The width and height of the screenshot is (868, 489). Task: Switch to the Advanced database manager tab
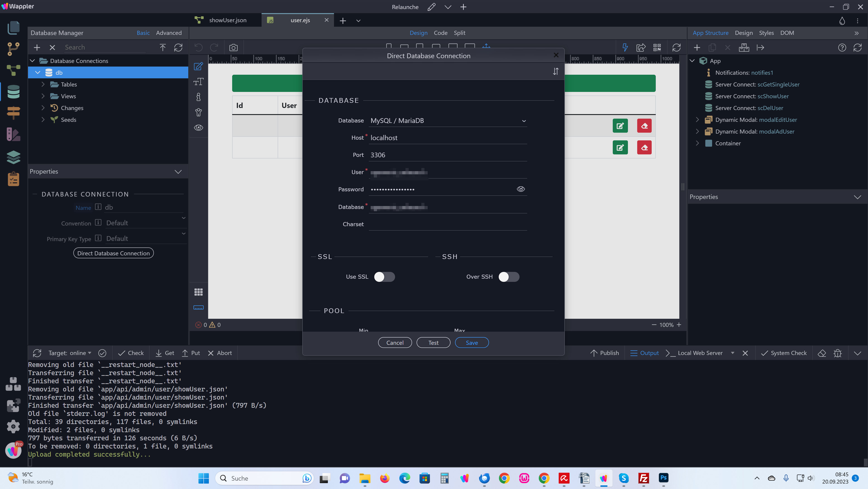pyautogui.click(x=169, y=33)
